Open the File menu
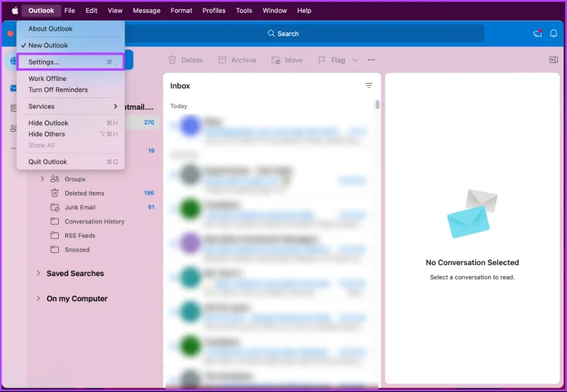567x392 pixels. [69, 11]
